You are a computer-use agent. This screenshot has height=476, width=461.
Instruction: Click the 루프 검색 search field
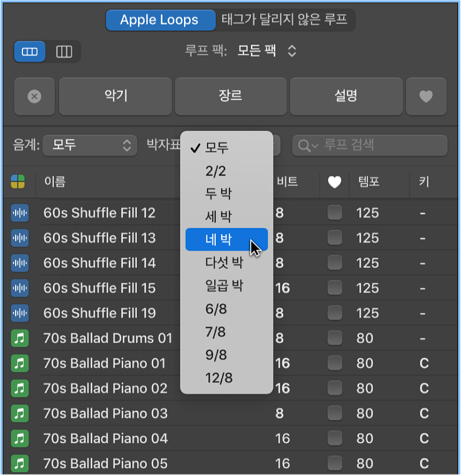[x=381, y=146]
